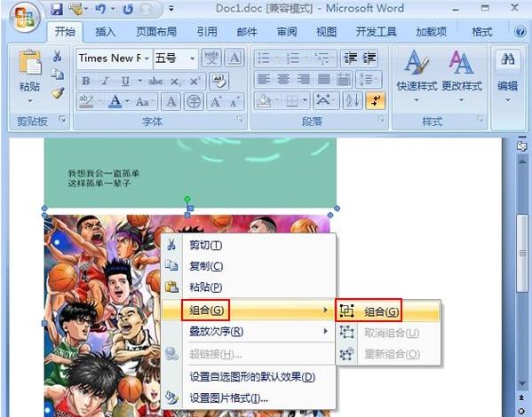Screen dimensions: 532x417
Task: Redo the last action
Action: point(128,9)
